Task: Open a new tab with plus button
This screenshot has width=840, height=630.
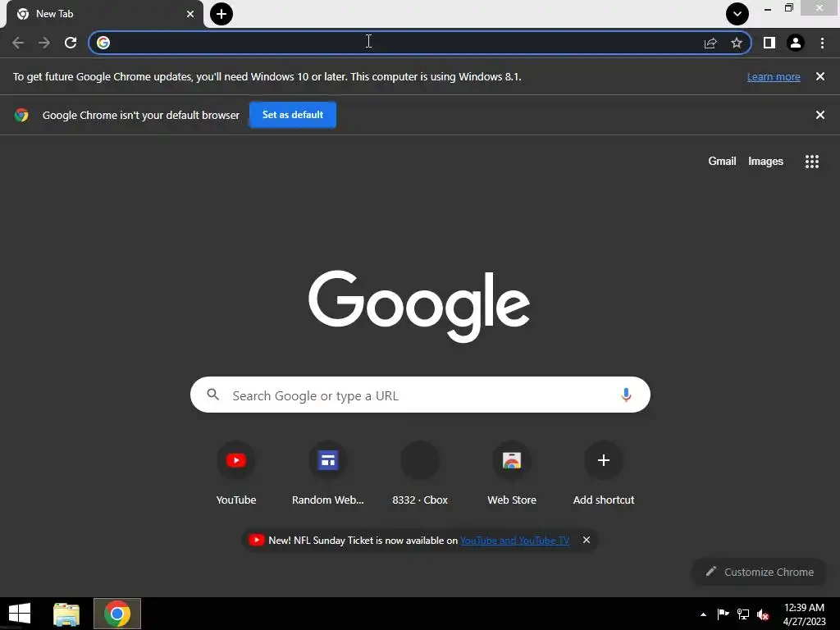Action: pos(221,14)
